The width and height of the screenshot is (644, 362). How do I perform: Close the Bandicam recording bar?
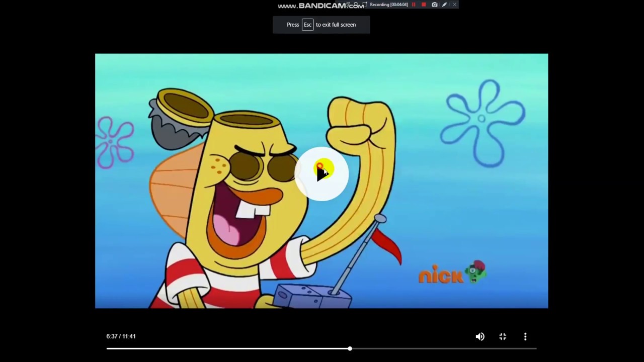point(454,5)
